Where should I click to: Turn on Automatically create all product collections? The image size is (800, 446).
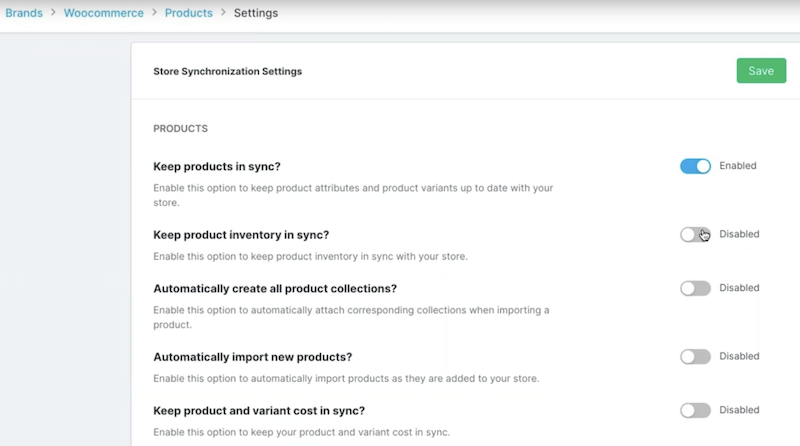pyautogui.click(x=695, y=288)
